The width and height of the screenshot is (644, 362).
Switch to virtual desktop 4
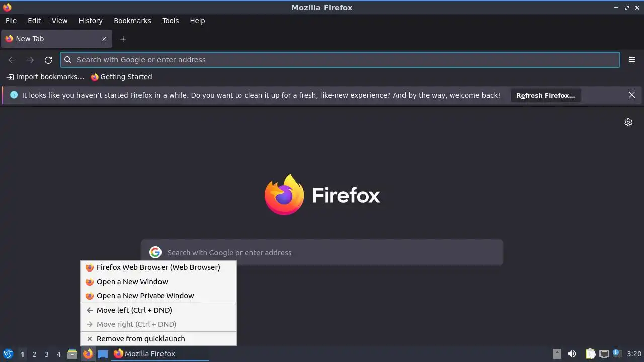coord(58,354)
